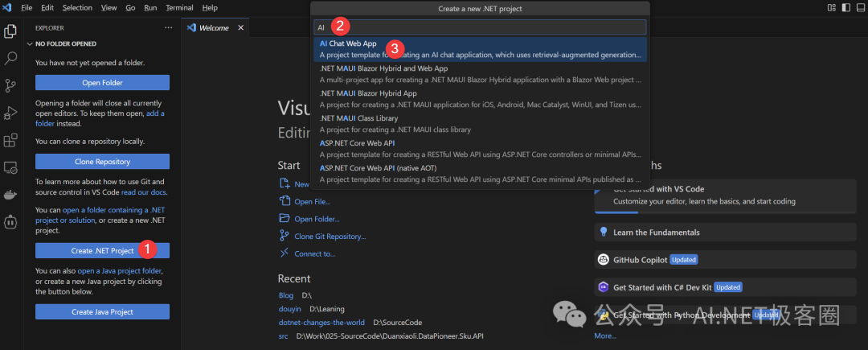868x350 pixels.
Task: Click the Clone Git Repository... link
Action: [x=330, y=236]
